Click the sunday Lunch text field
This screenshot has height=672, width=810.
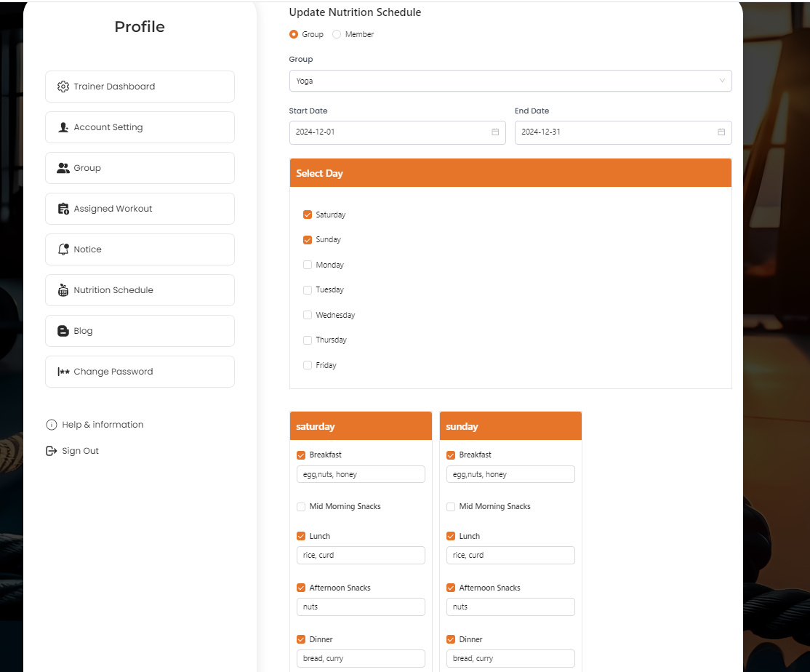point(510,555)
